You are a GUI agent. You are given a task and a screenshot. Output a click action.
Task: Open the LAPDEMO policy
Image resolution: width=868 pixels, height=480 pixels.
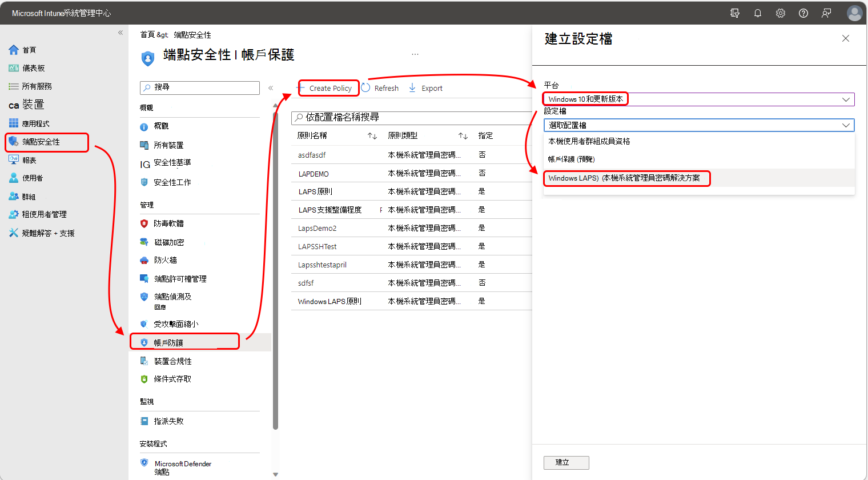click(314, 174)
